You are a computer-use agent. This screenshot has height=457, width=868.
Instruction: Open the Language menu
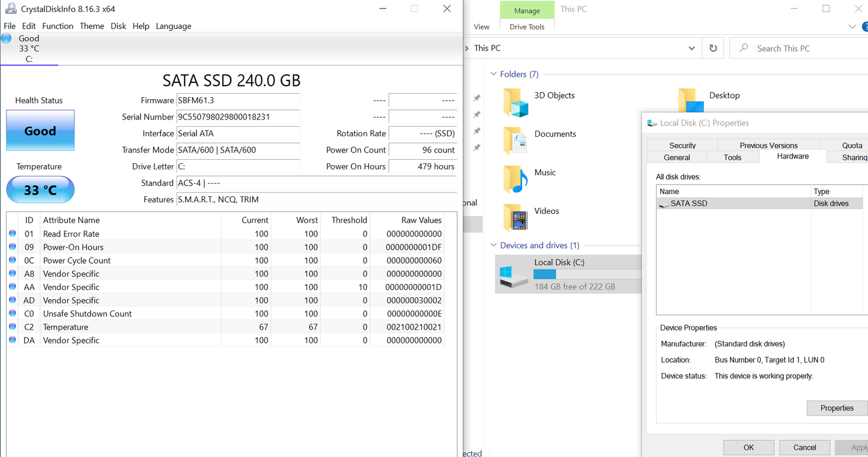(174, 26)
